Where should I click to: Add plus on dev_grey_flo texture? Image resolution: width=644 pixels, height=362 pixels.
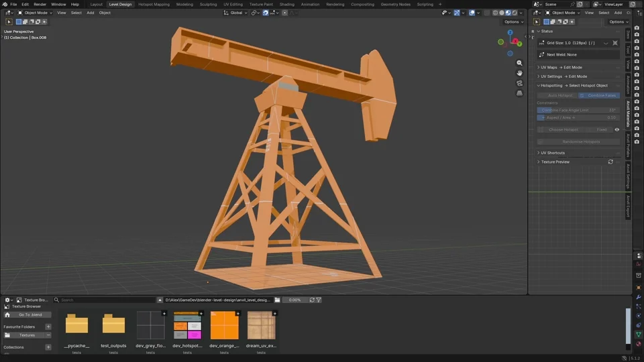click(164, 314)
